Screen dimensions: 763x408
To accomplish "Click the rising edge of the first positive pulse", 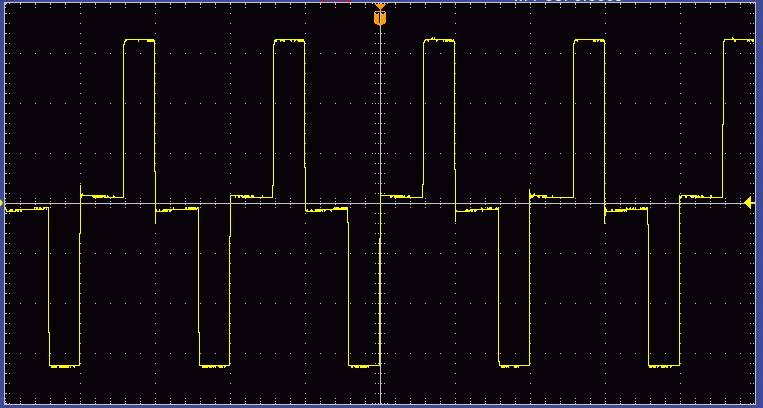I will pos(124,118).
